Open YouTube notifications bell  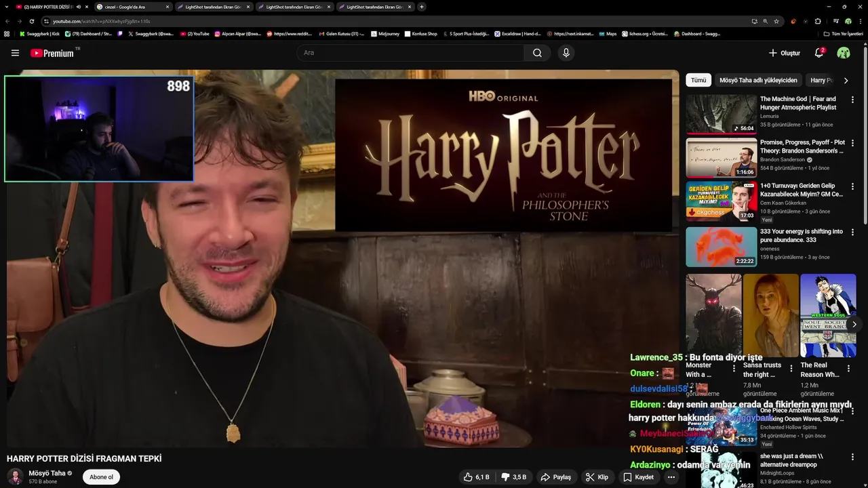(819, 53)
